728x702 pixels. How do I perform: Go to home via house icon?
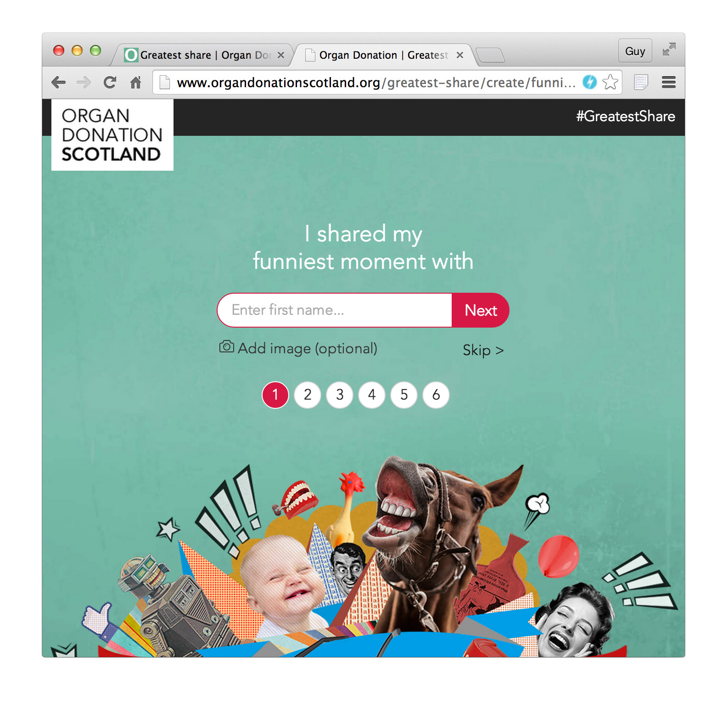pos(135,83)
